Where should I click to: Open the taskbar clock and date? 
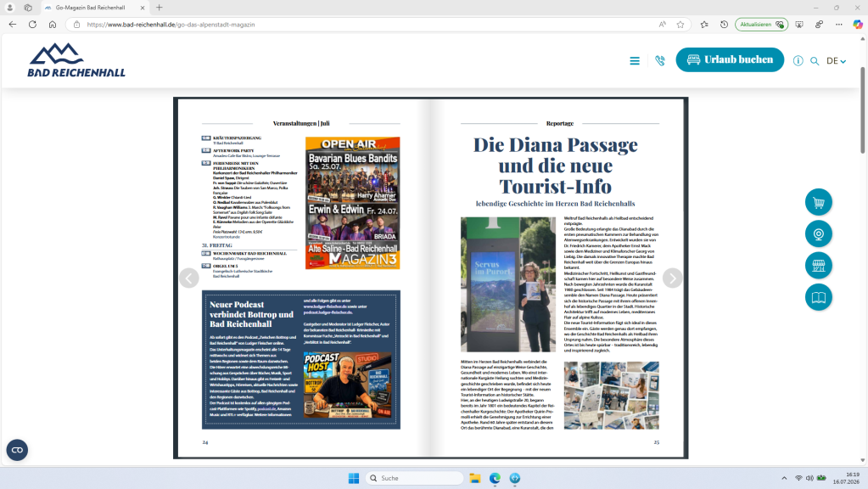coord(847,478)
